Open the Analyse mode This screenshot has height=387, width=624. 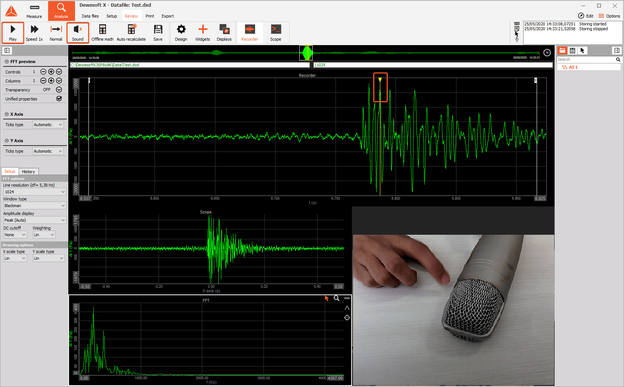(61, 11)
